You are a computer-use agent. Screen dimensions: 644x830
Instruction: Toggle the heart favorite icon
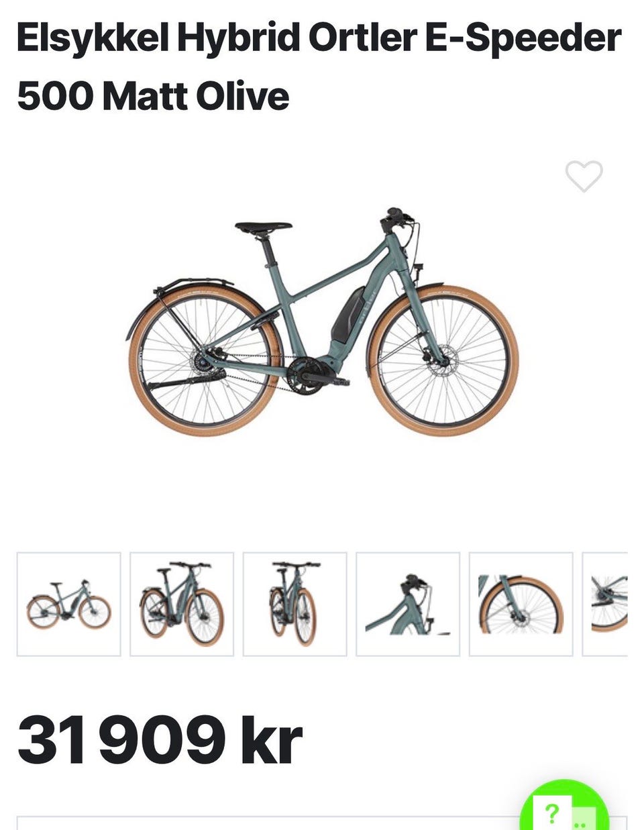584,176
